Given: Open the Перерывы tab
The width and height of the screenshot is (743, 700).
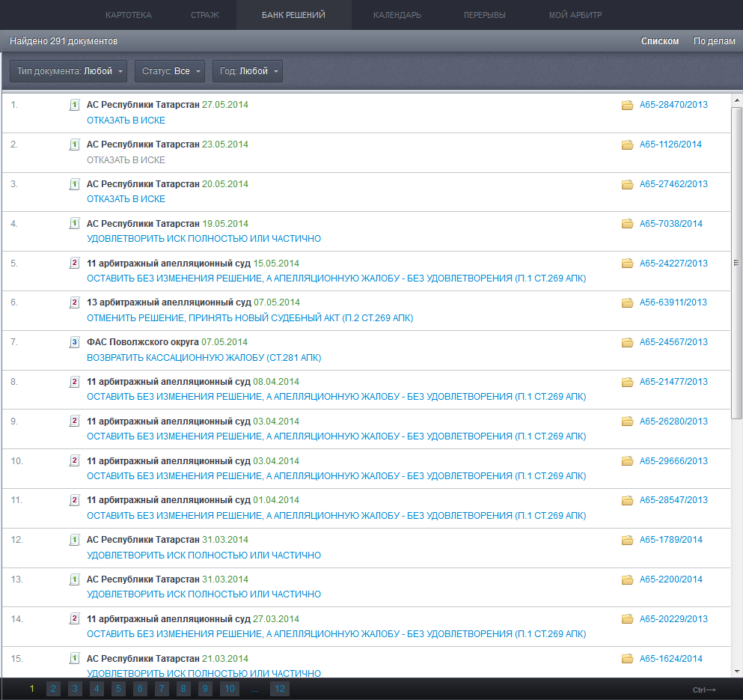Looking at the screenshot, I should pos(484,15).
